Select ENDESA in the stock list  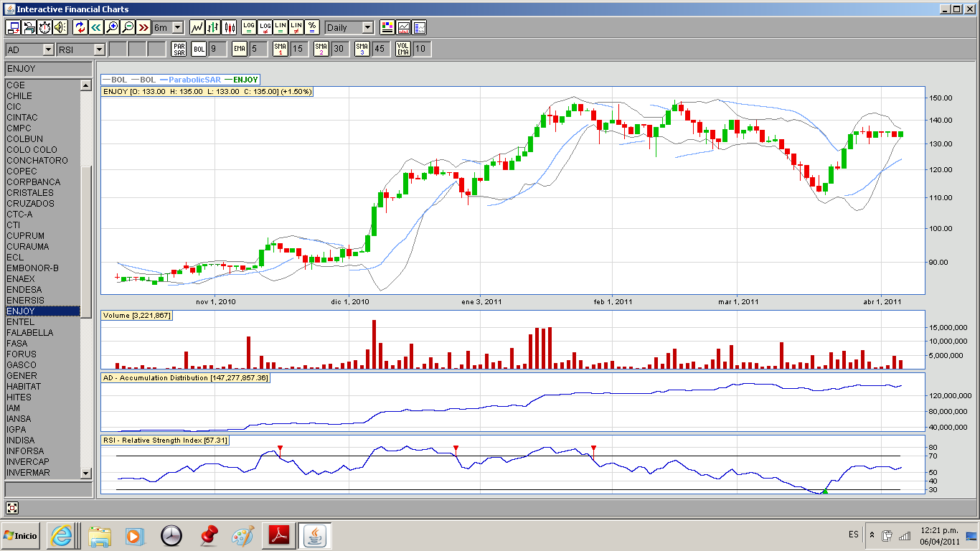43,289
